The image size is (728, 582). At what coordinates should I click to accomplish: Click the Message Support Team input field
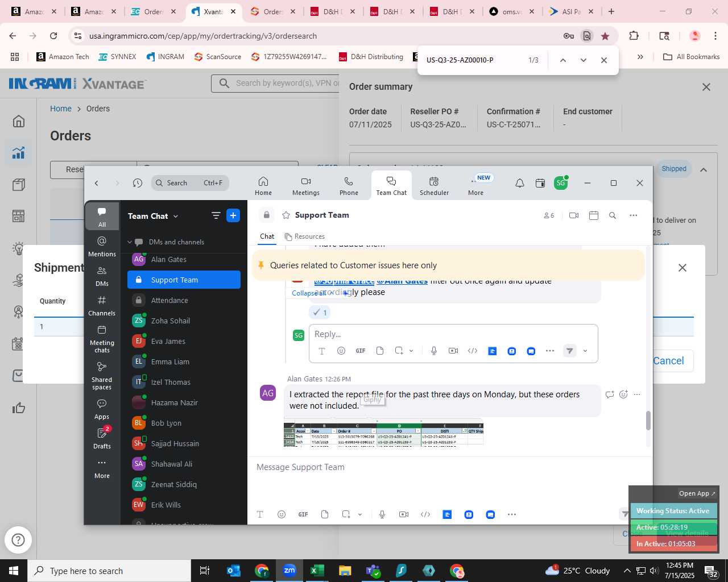pos(449,467)
